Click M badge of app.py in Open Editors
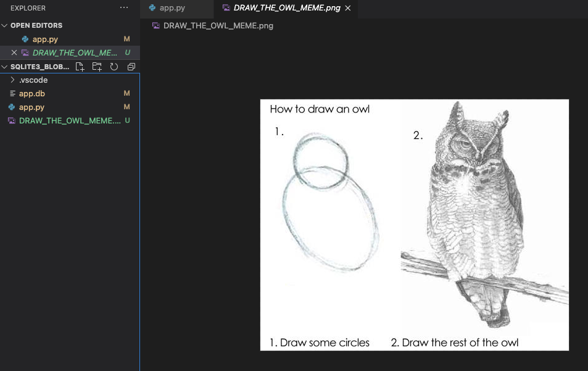588x371 pixels. coord(126,39)
